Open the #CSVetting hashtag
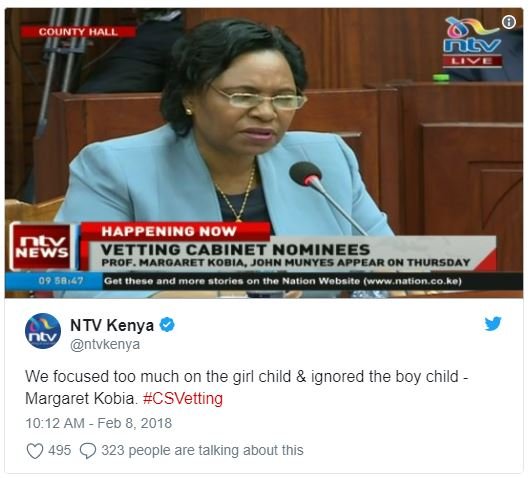Viewport: 530px width, 478px height. pos(183,398)
